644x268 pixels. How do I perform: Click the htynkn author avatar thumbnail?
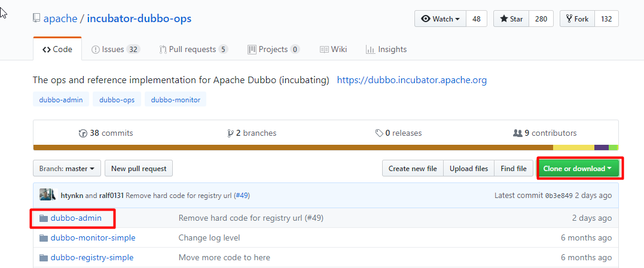click(x=48, y=195)
